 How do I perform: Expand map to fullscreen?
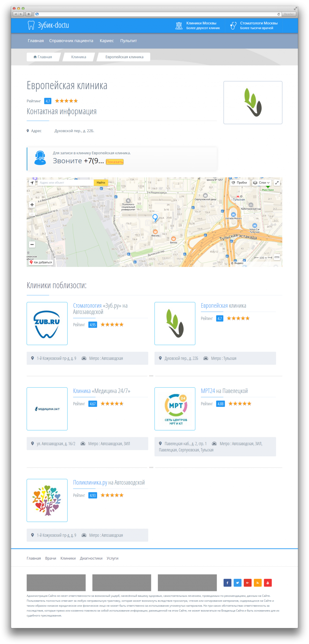pos(277,183)
